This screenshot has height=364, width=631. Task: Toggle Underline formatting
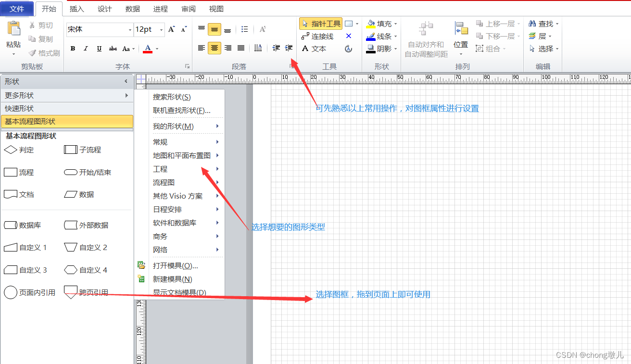(x=99, y=49)
